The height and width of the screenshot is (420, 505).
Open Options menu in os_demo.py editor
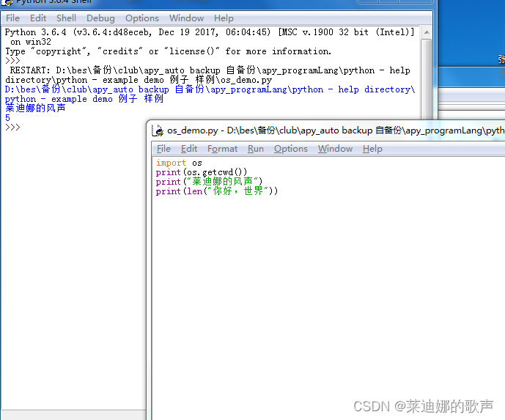pos(291,149)
